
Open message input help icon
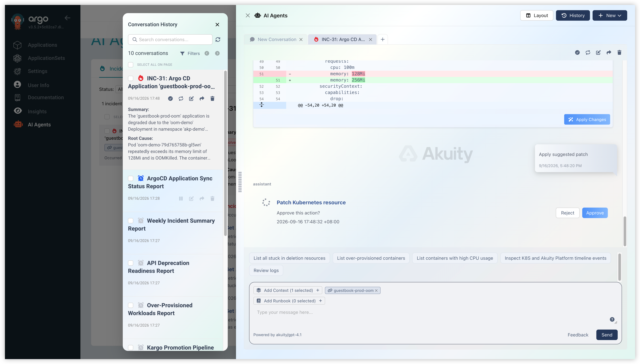click(x=612, y=319)
